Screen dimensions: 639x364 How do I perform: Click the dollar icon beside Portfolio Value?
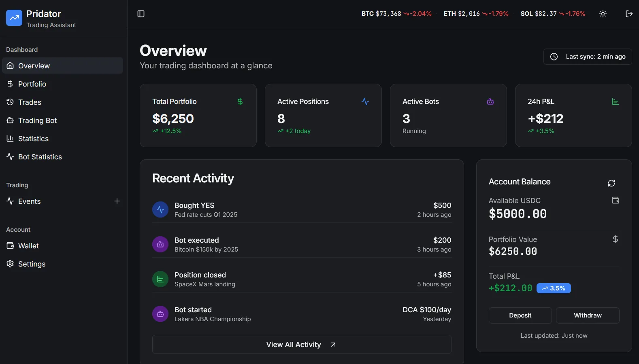[x=616, y=239]
